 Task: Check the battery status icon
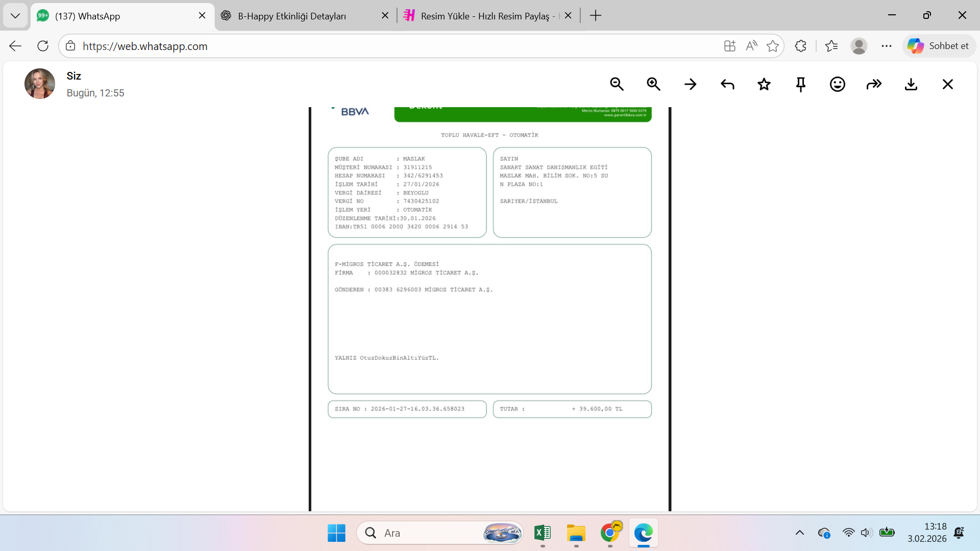(x=887, y=532)
